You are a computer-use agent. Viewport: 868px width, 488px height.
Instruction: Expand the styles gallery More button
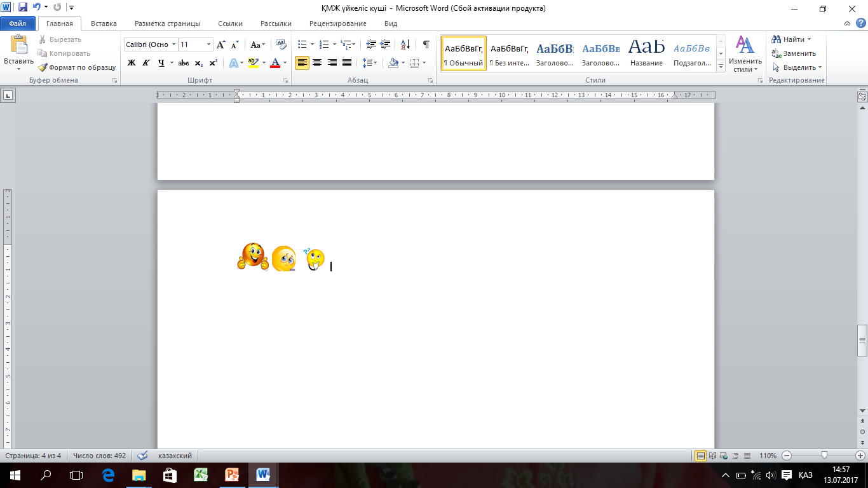click(721, 67)
